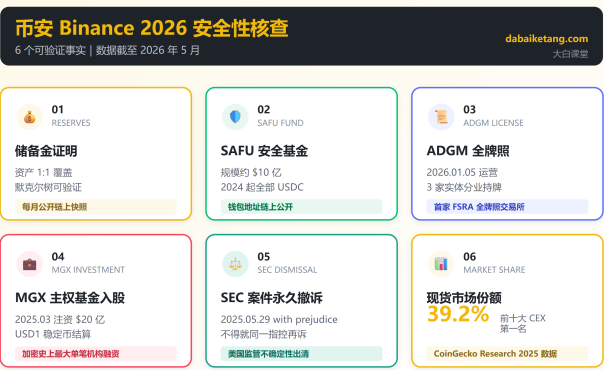Select the SAFU 安全基金 heading
This screenshot has height=370, width=604.
[264, 151]
